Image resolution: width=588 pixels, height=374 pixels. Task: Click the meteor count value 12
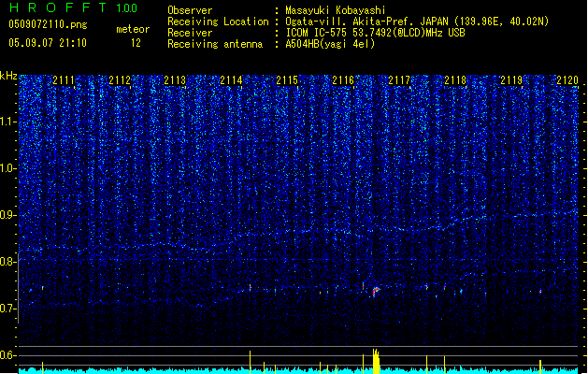click(x=136, y=43)
